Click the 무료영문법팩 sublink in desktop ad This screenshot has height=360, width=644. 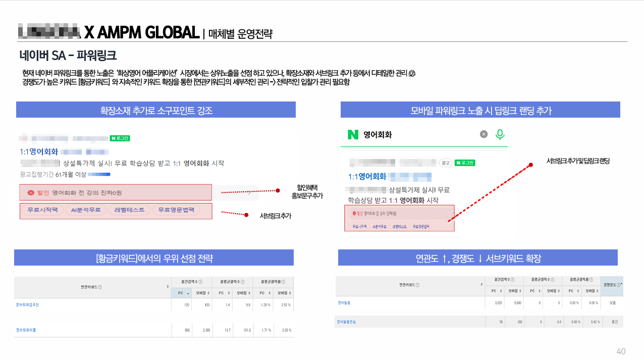tap(176, 210)
